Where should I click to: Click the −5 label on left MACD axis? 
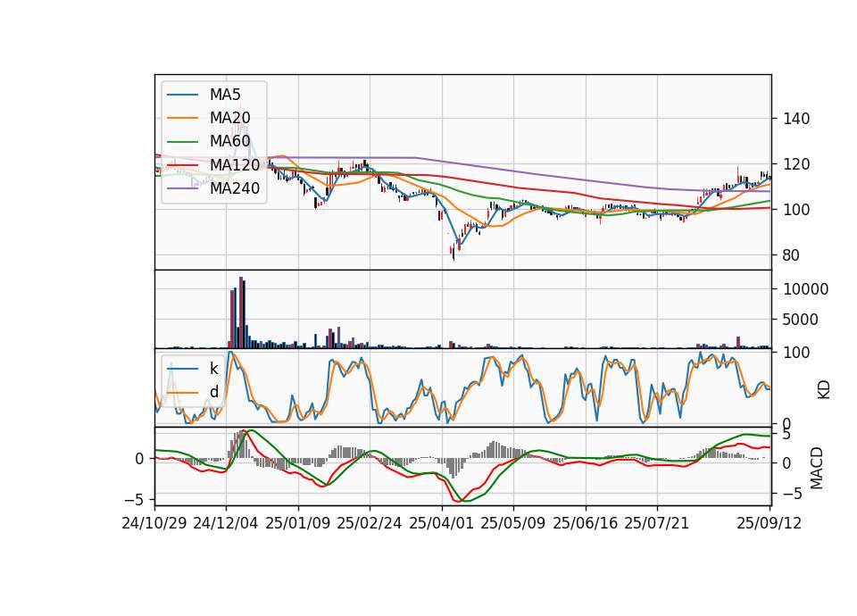[x=135, y=500]
